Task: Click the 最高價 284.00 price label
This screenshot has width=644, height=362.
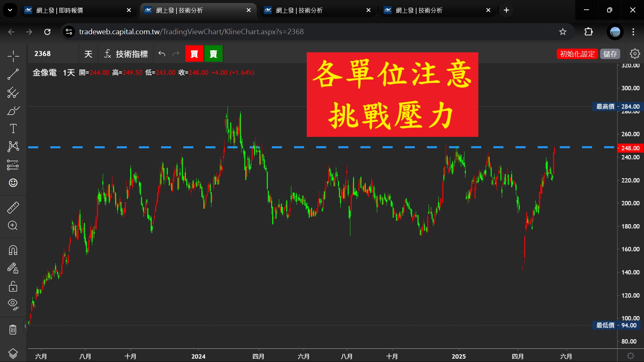Action: [x=617, y=106]
